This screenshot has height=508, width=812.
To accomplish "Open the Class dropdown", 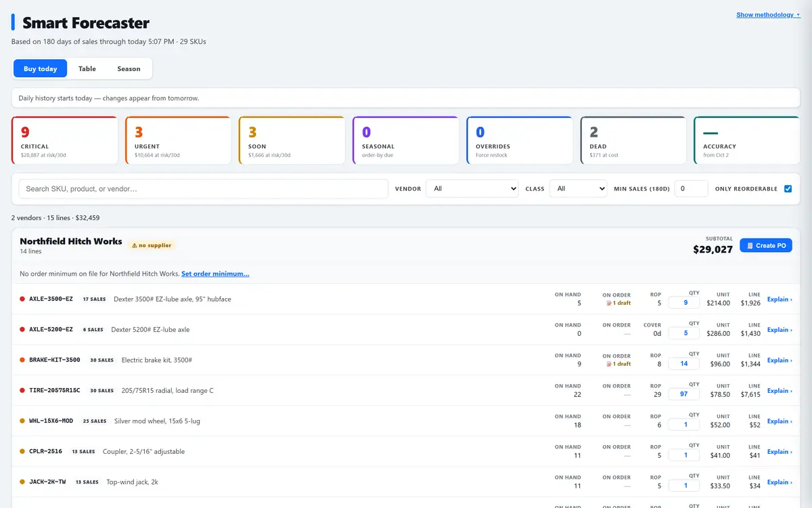I will [579, 189].
